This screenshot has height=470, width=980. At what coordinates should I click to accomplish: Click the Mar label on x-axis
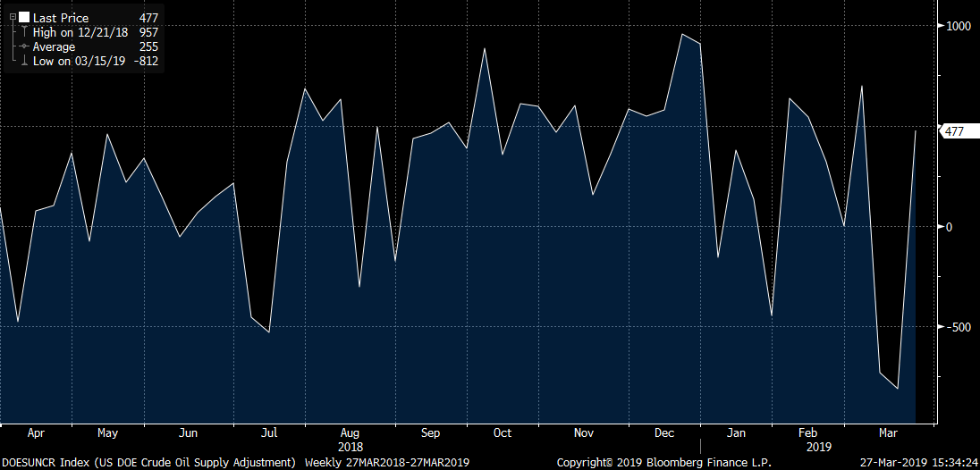tap(889, 433)
